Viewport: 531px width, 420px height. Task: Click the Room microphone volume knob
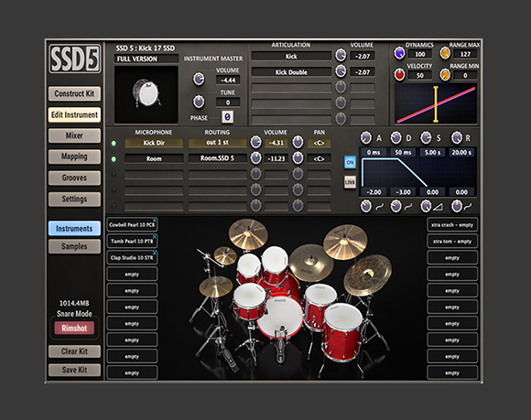(255, 158)
